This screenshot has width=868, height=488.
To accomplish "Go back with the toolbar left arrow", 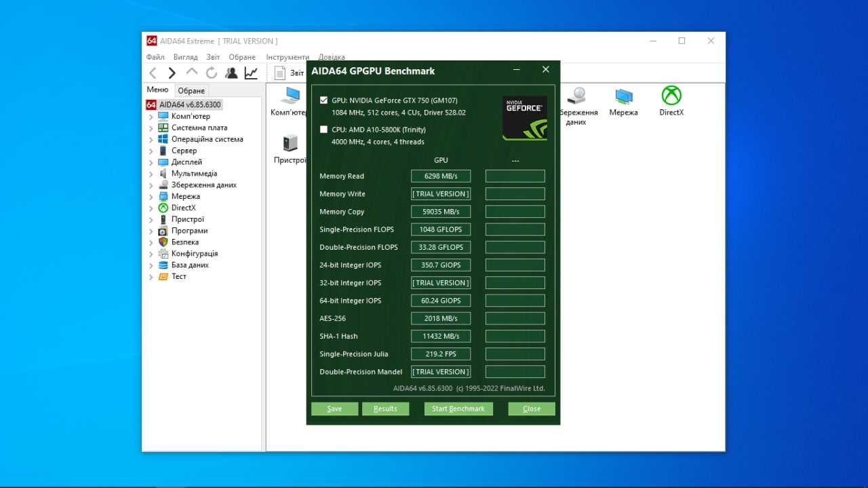I will pos(153,73).
